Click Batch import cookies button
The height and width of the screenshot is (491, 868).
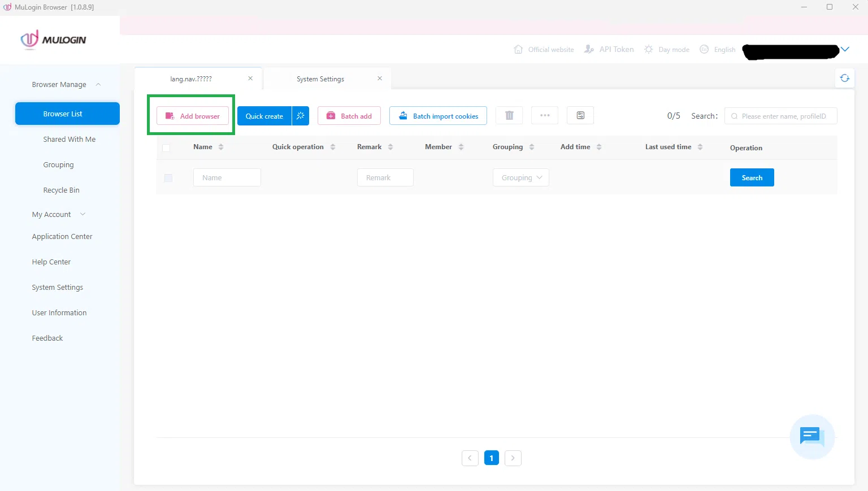(438, 116)
